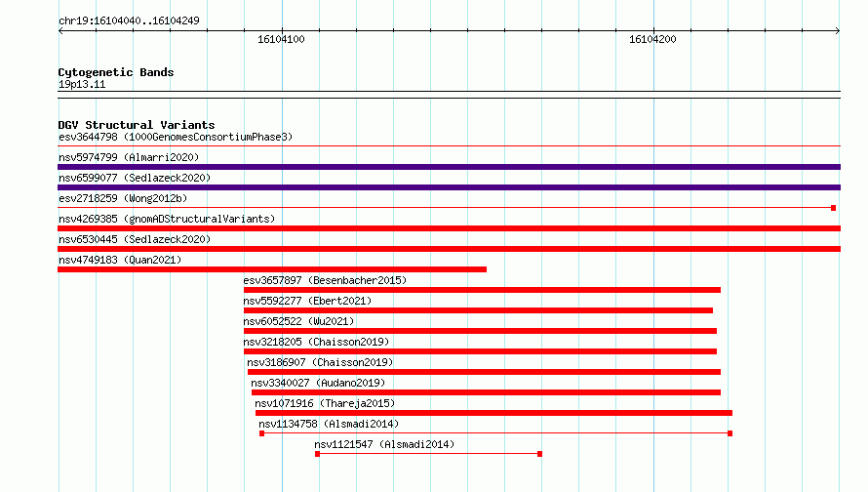Select the purple bar under nsv5974799

point(449,167)
